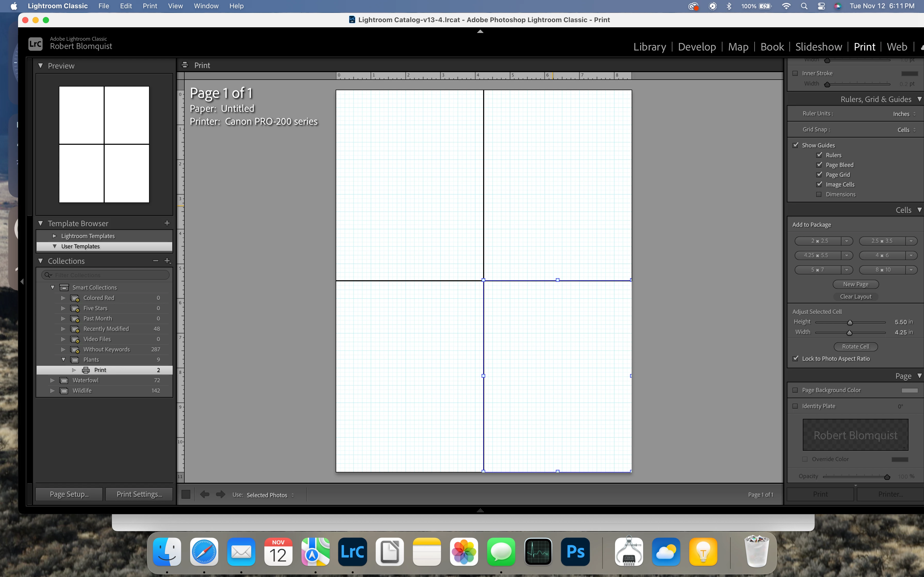The image size is (924, 577).
Task: Select the Waterfowl collection
Action: click(86, 380)
